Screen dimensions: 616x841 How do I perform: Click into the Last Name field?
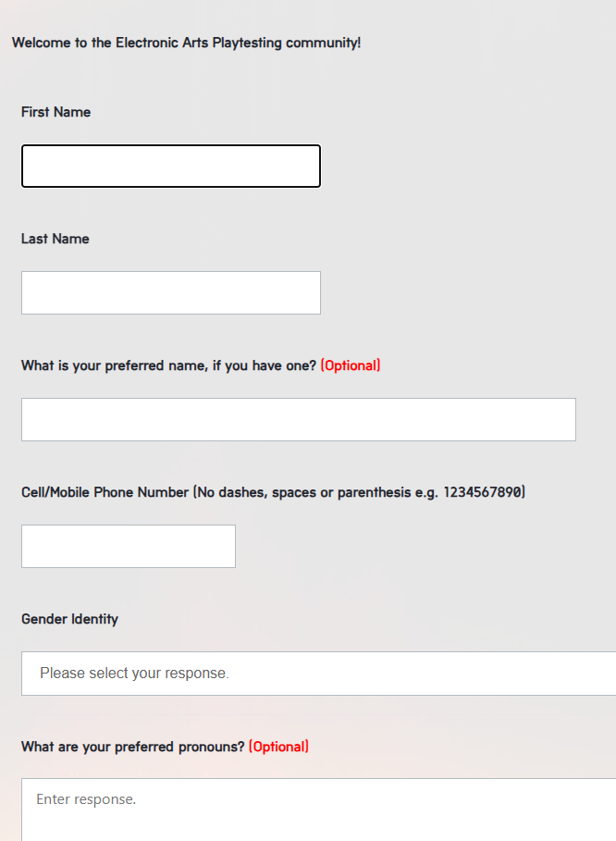tap(171, 293)
